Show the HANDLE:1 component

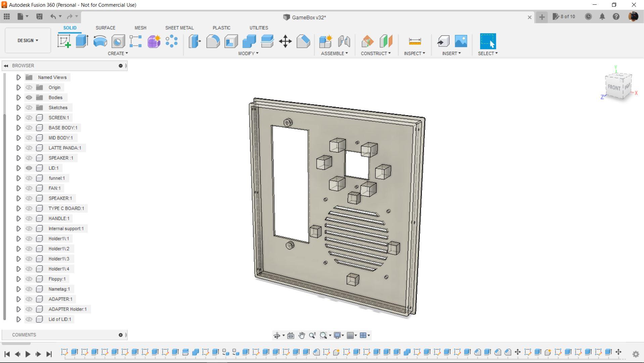click(x=29, y=218)
